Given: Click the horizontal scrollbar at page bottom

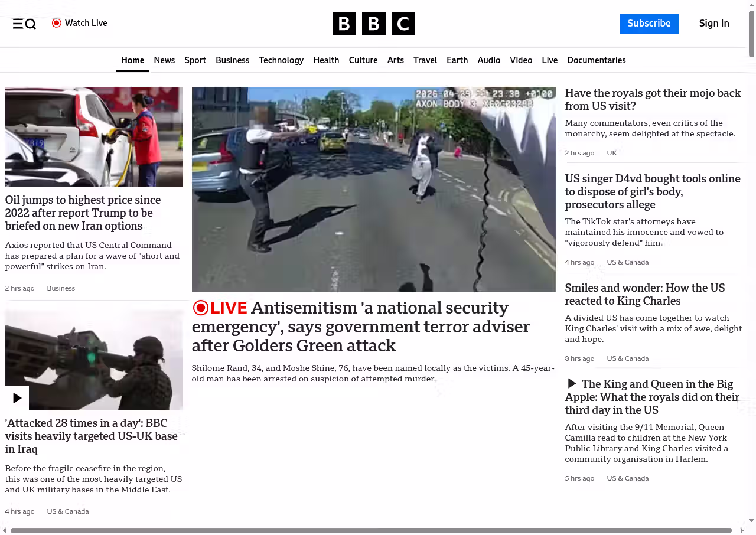Looking at the screenshot, I should 371,530.
